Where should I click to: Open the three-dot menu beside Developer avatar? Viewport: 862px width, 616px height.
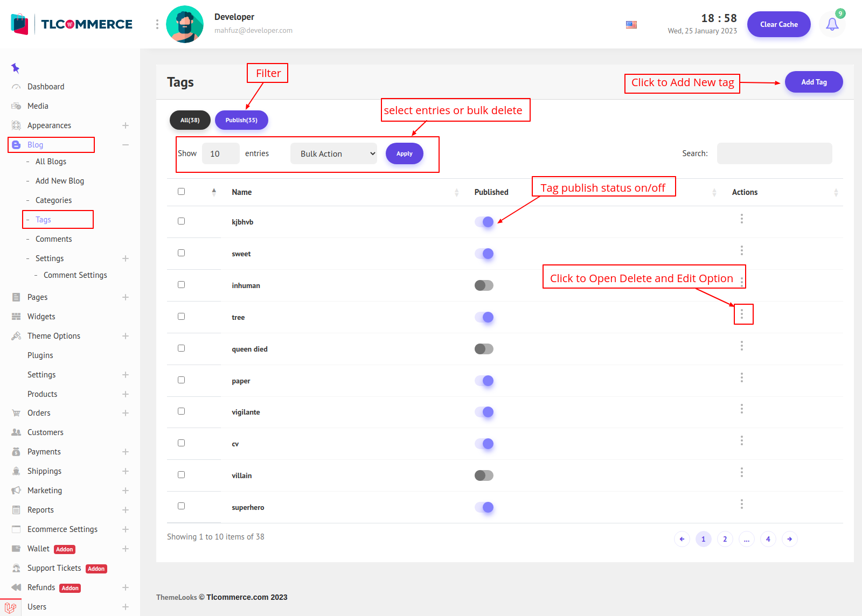(x=157, y=24)
